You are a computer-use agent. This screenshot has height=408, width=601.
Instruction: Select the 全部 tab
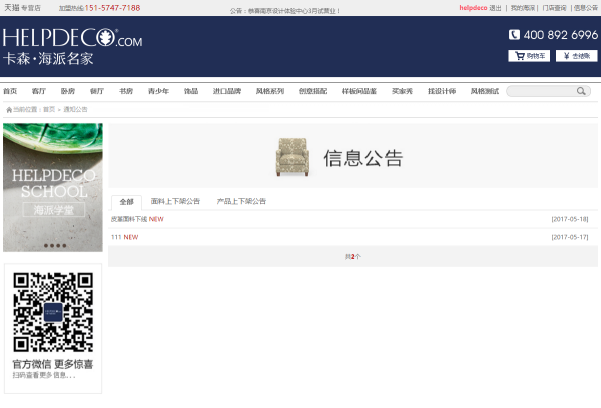point(126,201)
